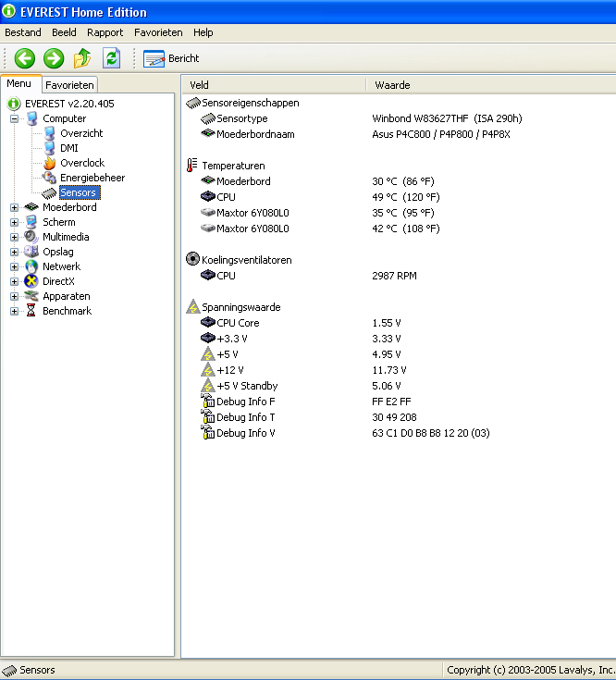Screen dimensions: 616x680
Task: Click the Moederbord icon in tree
Action: pos(31,207)
